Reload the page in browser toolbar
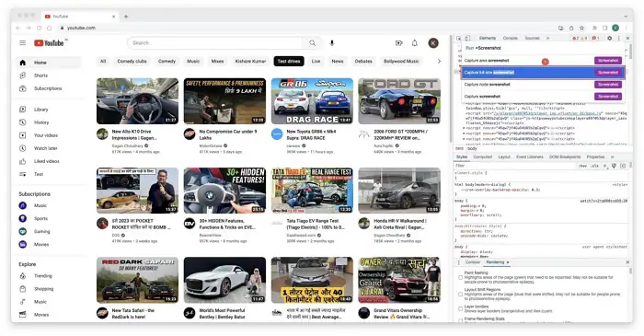The image size is (644, 336). [39, 28]
